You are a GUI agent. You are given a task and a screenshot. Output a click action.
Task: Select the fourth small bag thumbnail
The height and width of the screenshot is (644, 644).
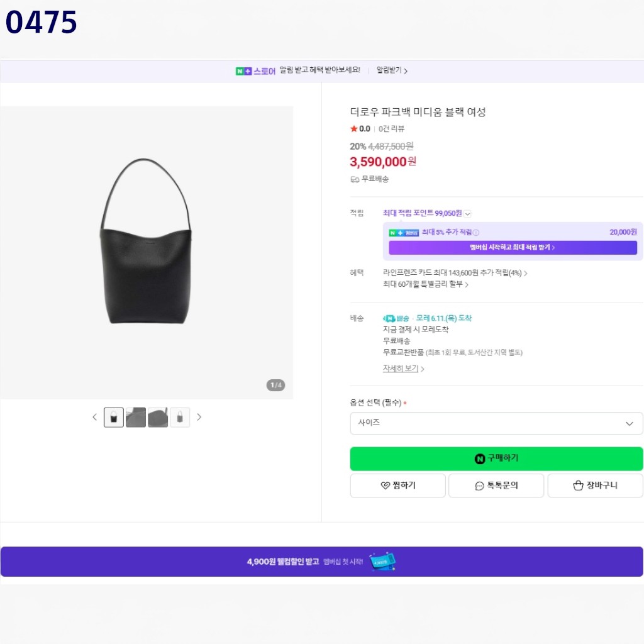click(x=180, y=418)
